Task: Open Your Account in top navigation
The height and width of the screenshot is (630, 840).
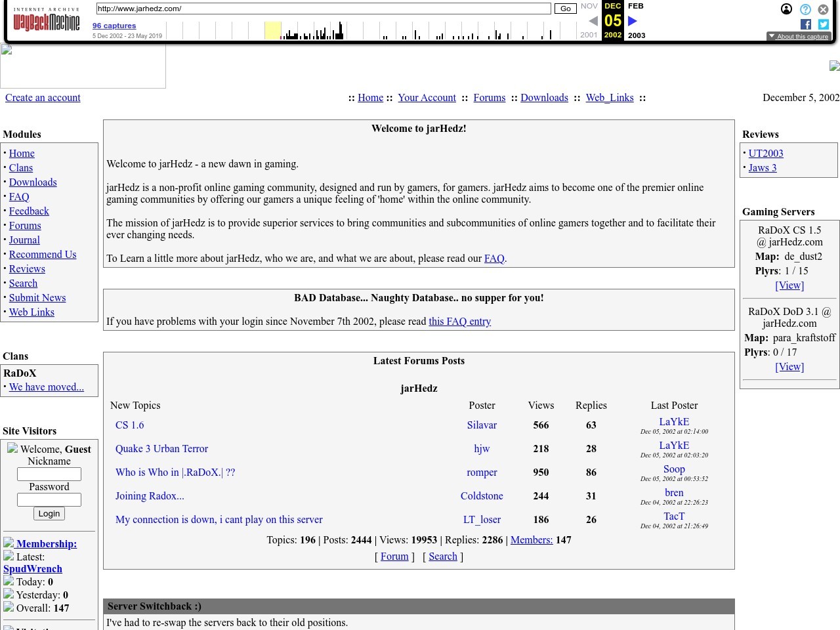Action: pos(427,98)
